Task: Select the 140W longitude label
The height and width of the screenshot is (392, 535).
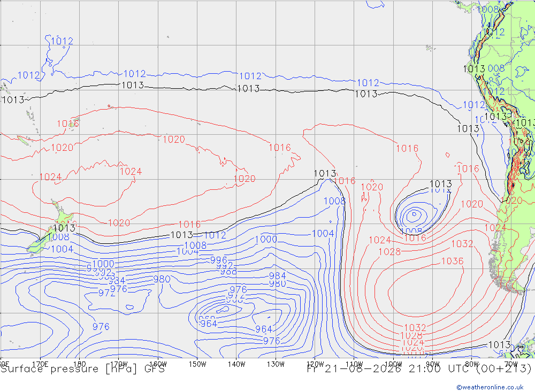Action: pyautogui.click(x=236, y=364)
